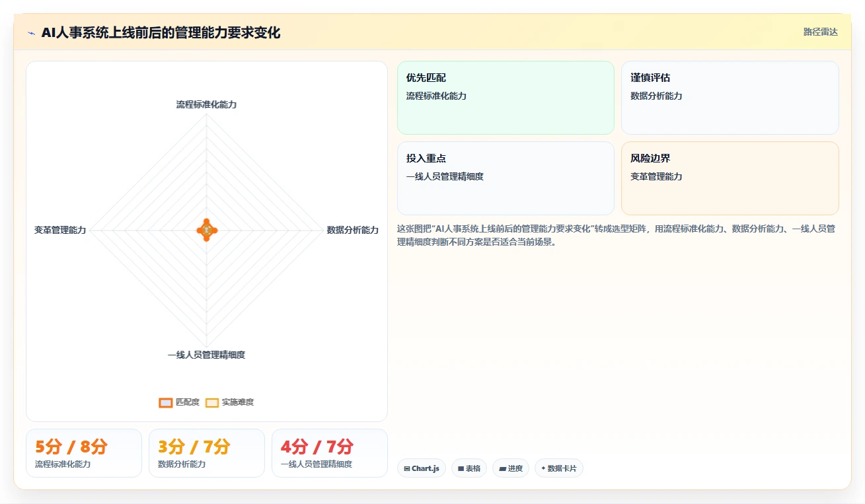The image size is (865, 504).
Task: Click the 进度 tag
Action: coord(511,468)
